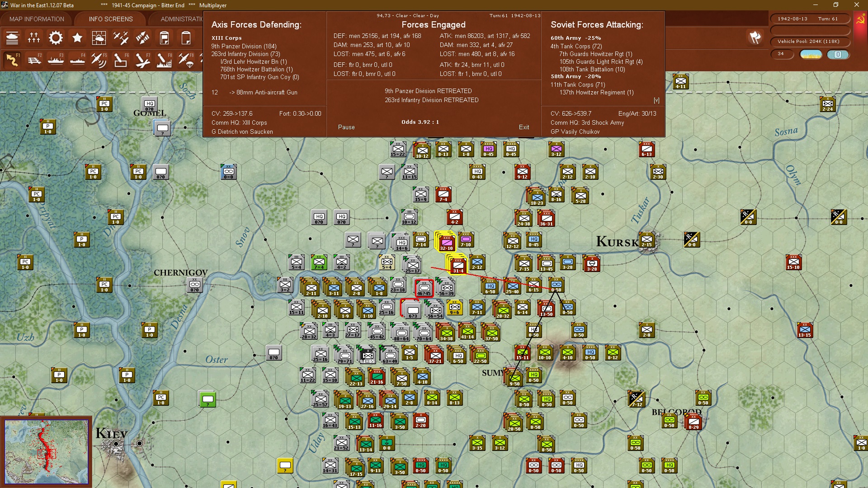Screen dimensions: 868x488
Task: Click Comm HQ: 3rd Shock Army text
Action: 587,122
